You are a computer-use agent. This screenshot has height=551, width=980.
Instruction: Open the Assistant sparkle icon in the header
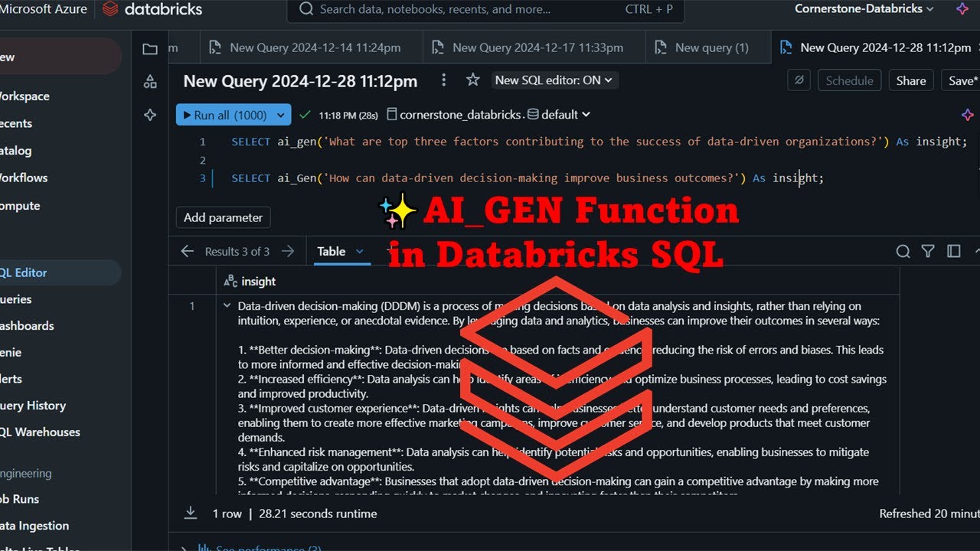pyautogui.click(x=962, y=9)
